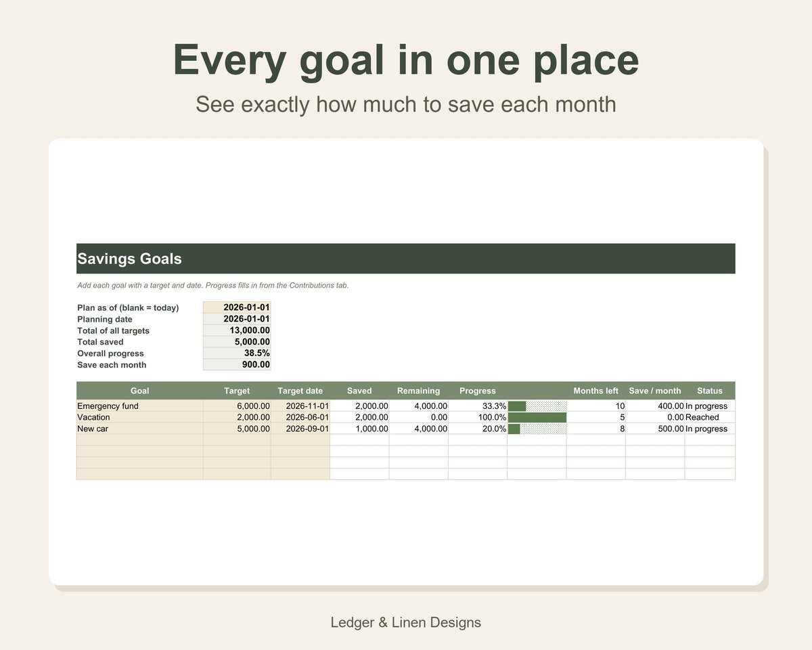Click the Vacation full progress bar
Viewport: 812px width, 650px height.
(537, 418)
